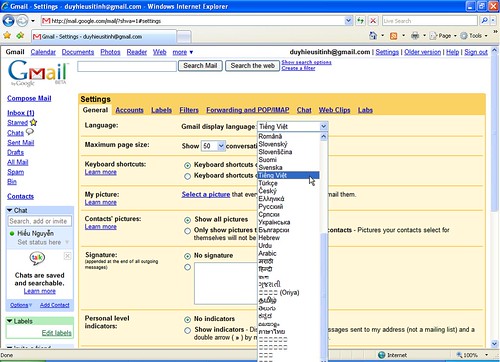Click the star icon beside Starred
Image resolution: width=500 pixels, height=362 pixels.
[33, 122]
